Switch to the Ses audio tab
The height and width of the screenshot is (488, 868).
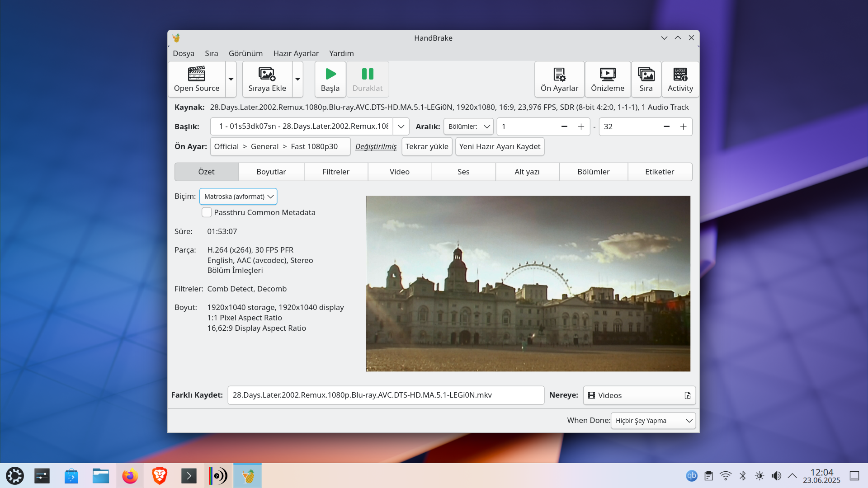click(x=463, y=172)
